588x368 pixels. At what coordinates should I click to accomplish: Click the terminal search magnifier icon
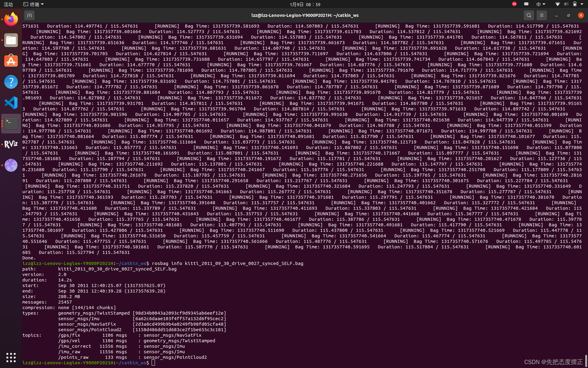tap(529, 15)
